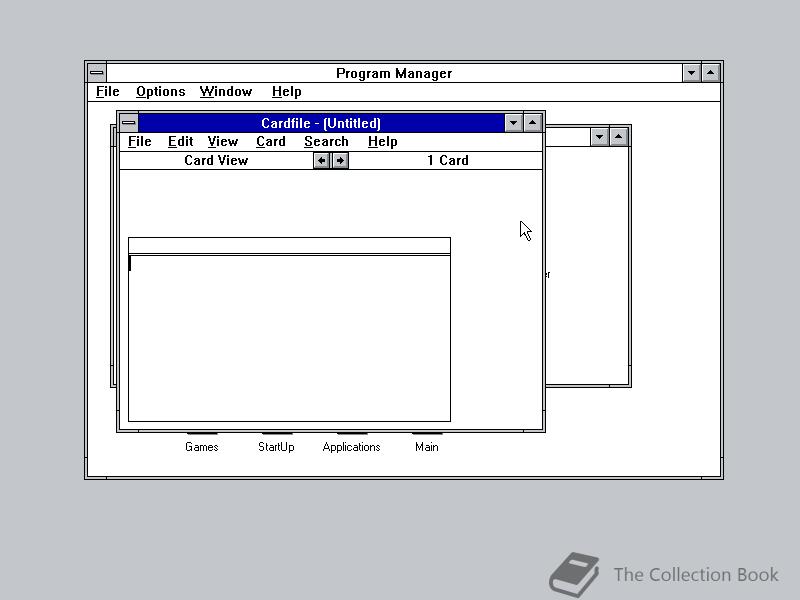
Task: Minimize the Program Manager window
Action: [x=691, y=73]
